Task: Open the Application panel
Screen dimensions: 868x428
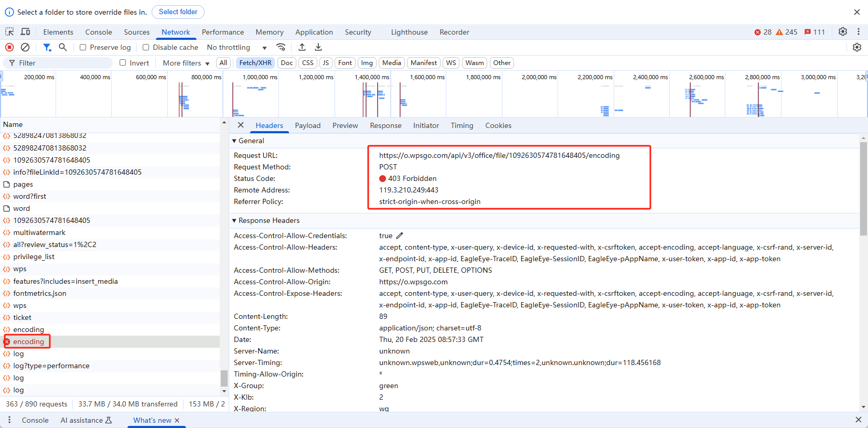Action: pos(314,32)
